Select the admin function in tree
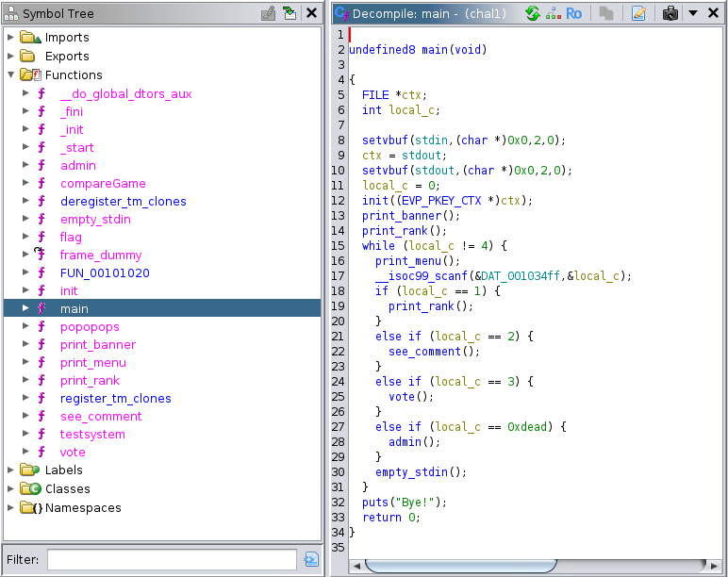This screenshot has height=577, width=728. [78, 165]
